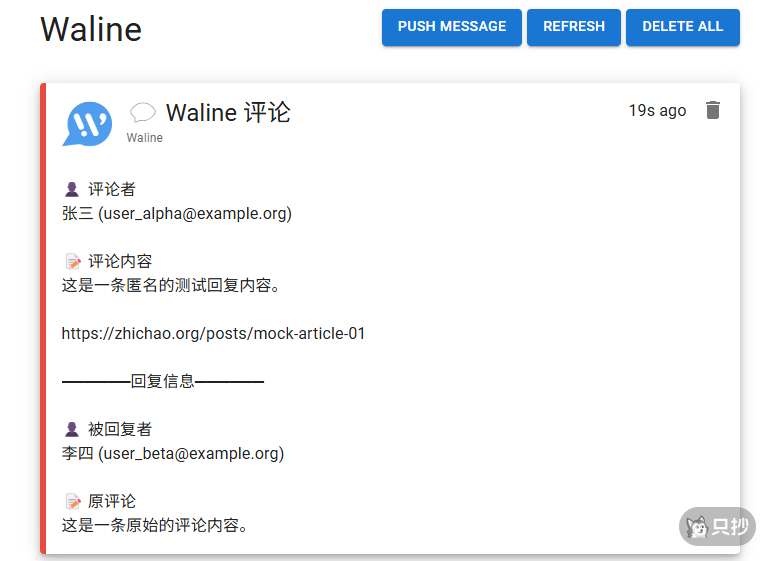
Task: Click the small Waline label under title
Action: [145, 138]
